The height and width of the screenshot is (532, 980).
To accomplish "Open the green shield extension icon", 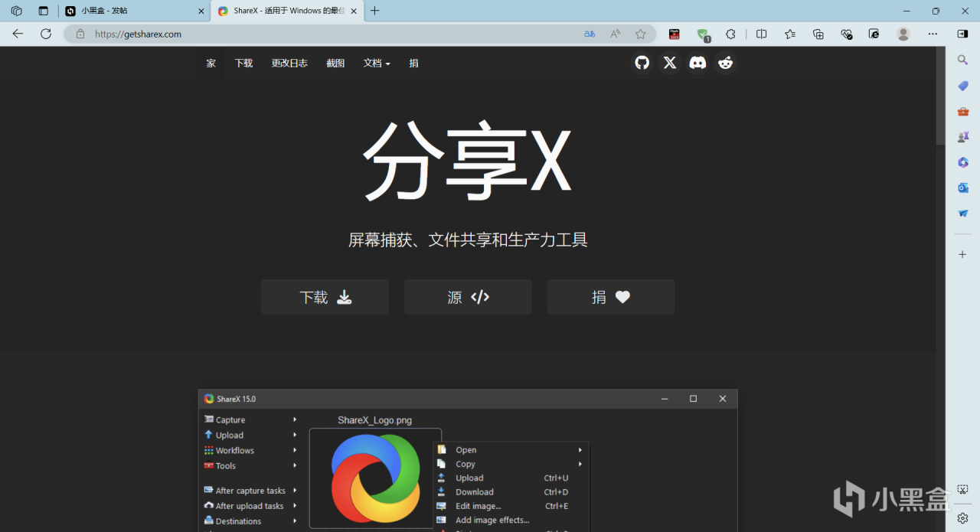I will 703,34.
